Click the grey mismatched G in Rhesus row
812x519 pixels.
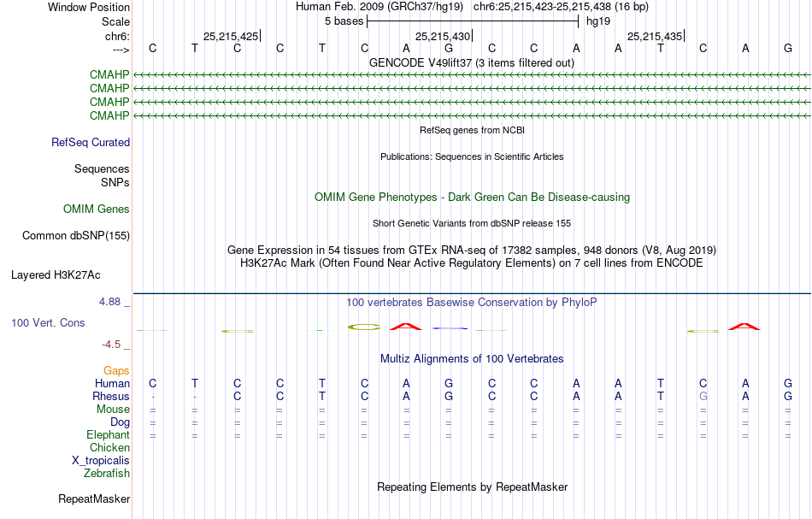703,396
